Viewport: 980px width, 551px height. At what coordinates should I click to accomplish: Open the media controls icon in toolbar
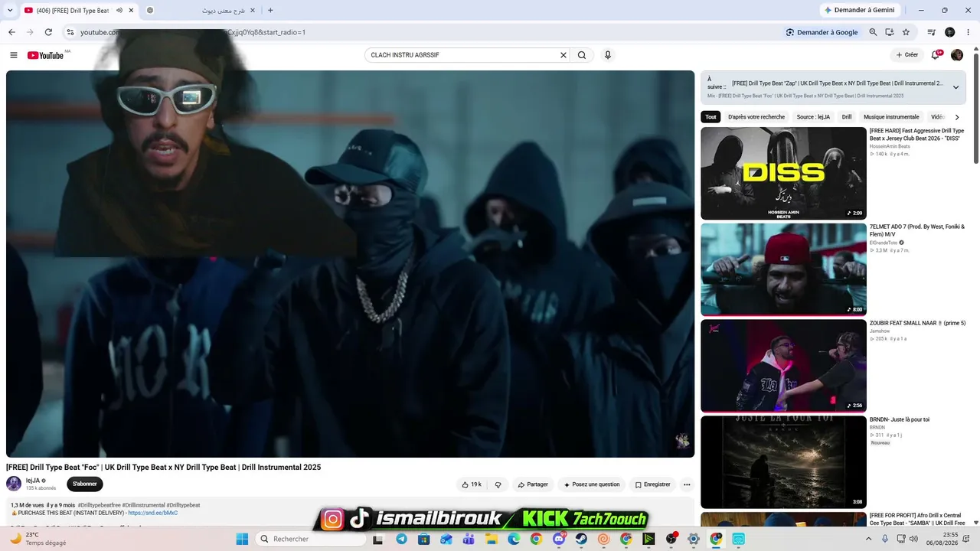(931, 32)
